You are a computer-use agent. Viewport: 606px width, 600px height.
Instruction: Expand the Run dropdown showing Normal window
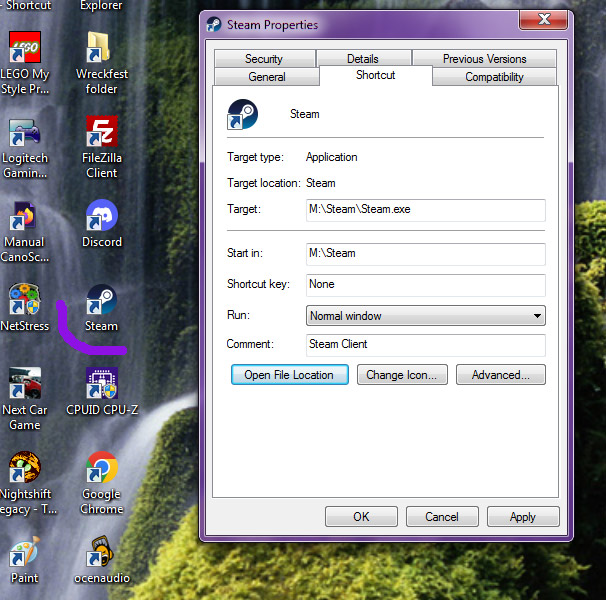(x=426, y=316)
